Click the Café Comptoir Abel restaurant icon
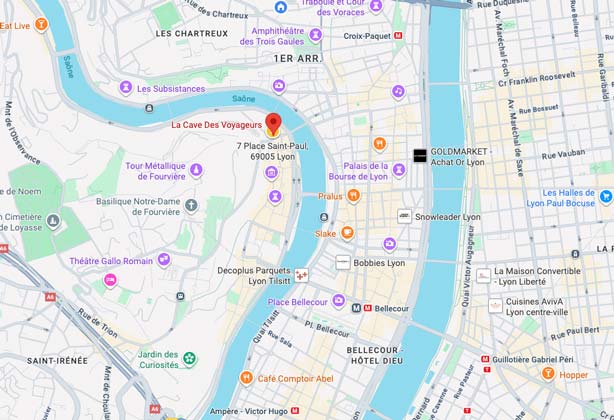 [246, 378]
